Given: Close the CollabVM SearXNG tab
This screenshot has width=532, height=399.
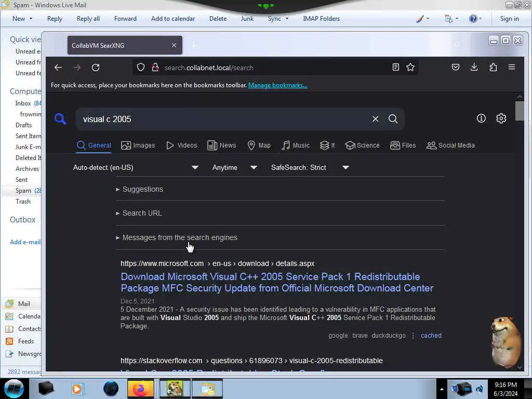Looking at the screenshot, I should tap(174, 45).
